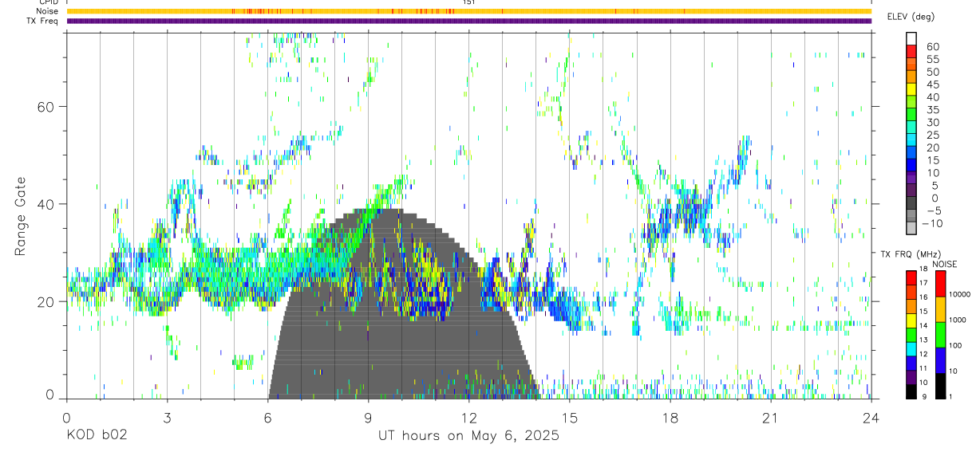Click the light grey bottom segment of the ELEV colorbar
Screen dimensions: 980x452
[911, 229]
